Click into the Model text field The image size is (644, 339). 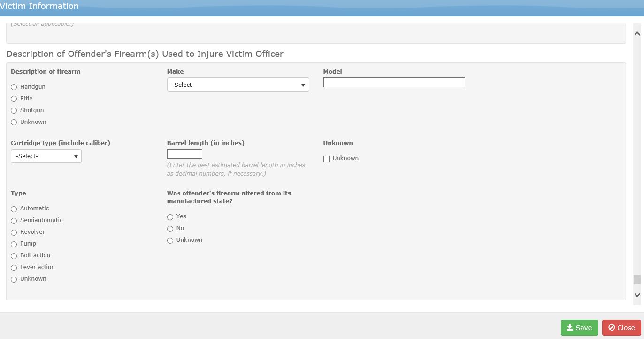(x=394, y=83)
